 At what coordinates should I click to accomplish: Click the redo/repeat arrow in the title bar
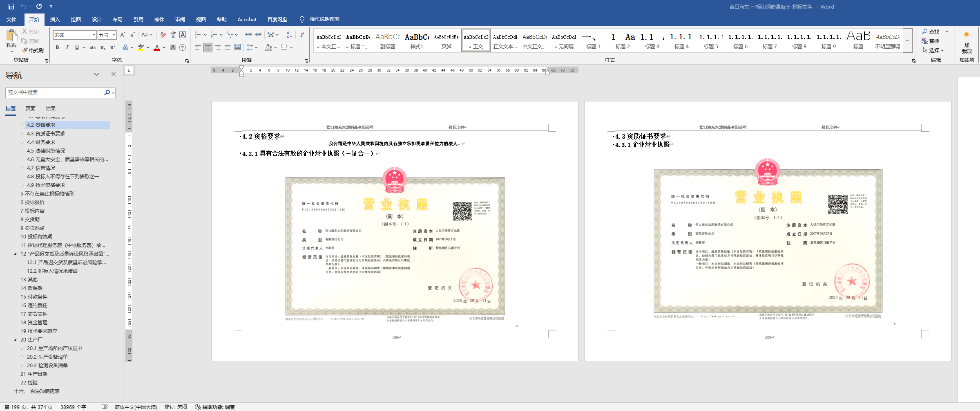[x=39, y=7]
